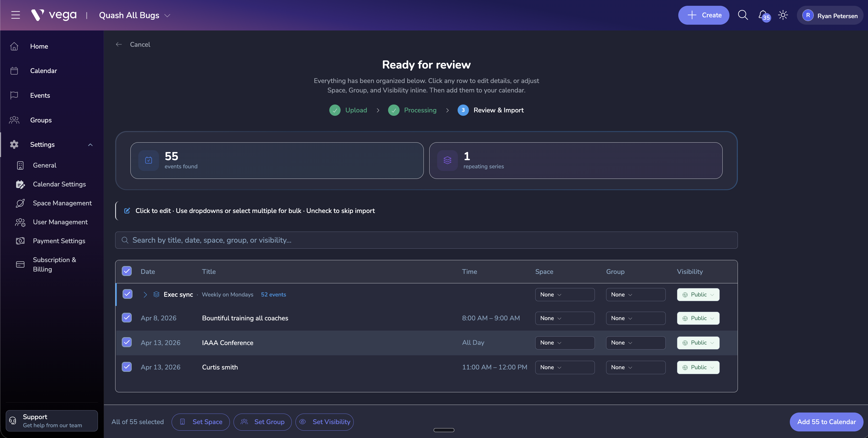Open the hamburger menu icon
The image size is (868, 438).
click(15, 15)
